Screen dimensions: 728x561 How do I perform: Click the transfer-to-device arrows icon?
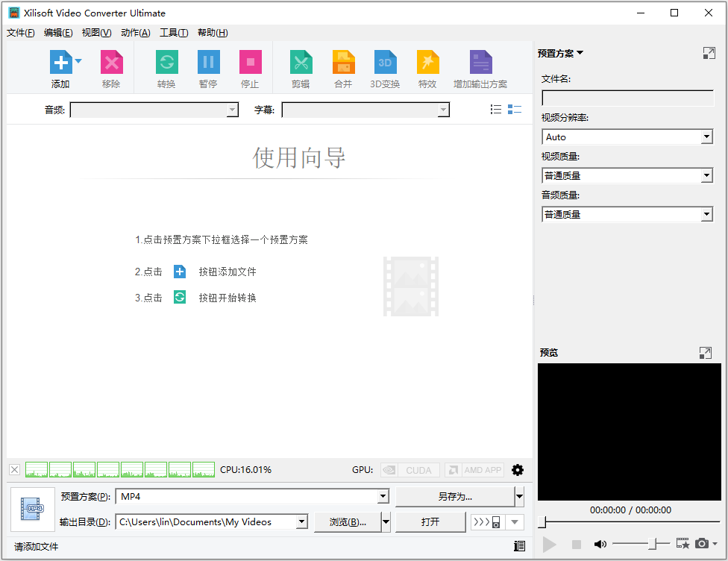tap(486, 522)
